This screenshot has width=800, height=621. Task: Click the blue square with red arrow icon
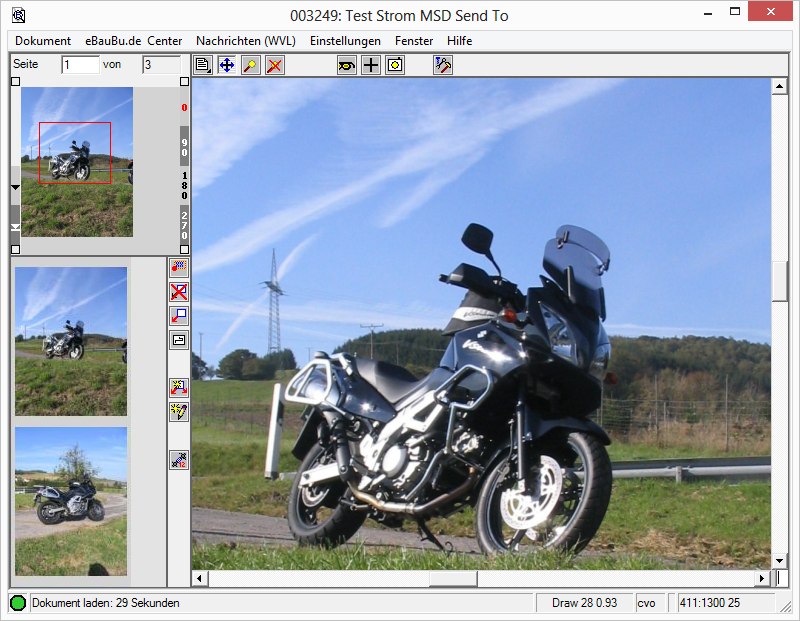click(179, 316)
